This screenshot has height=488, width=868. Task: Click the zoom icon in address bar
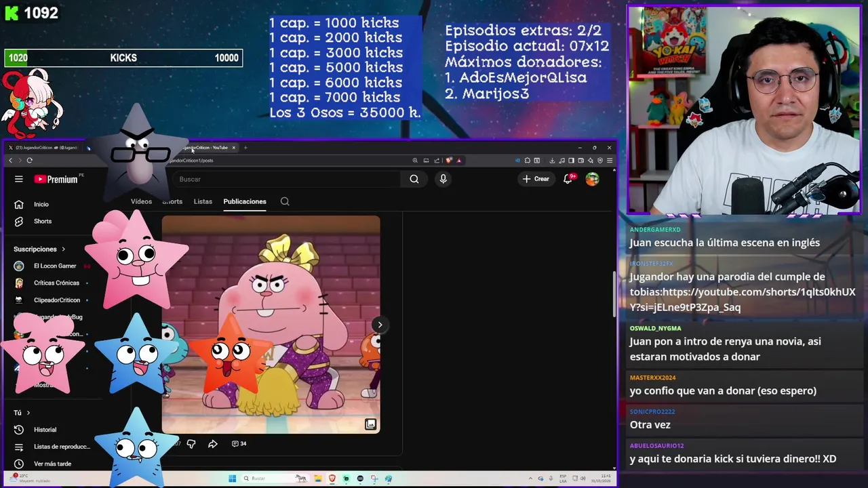[x=415, y=161]
